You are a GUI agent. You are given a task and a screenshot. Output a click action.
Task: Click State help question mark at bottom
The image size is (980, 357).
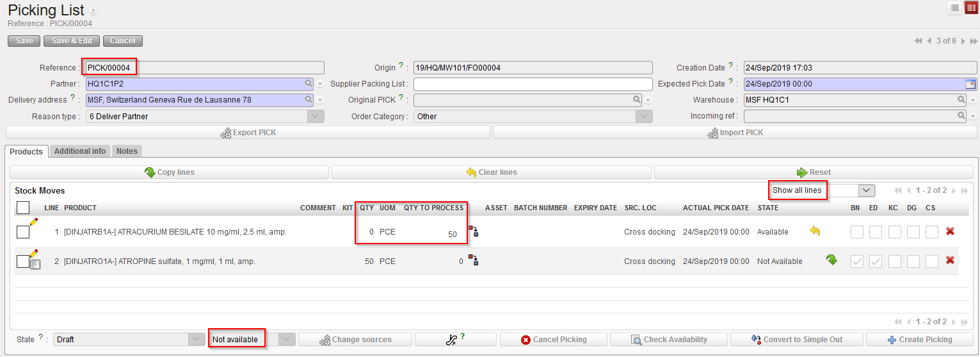click(x=41, y=337)
